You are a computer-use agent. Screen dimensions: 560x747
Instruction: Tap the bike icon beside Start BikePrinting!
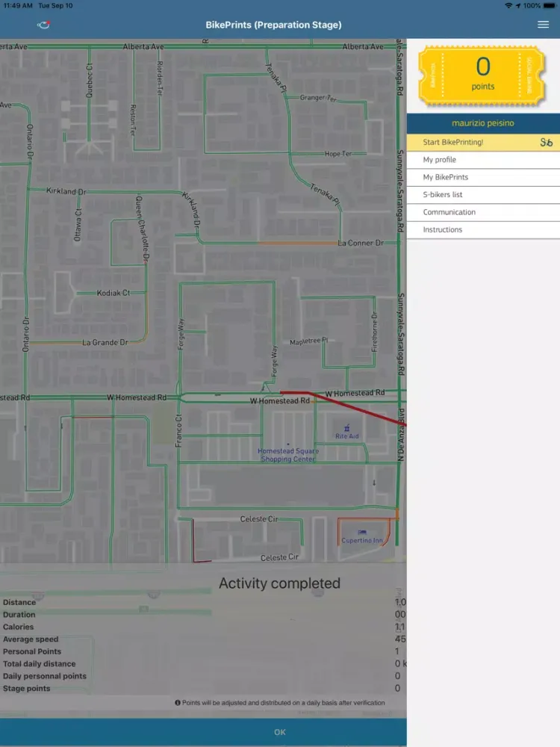pyautogui.click(x=546, y=143)
